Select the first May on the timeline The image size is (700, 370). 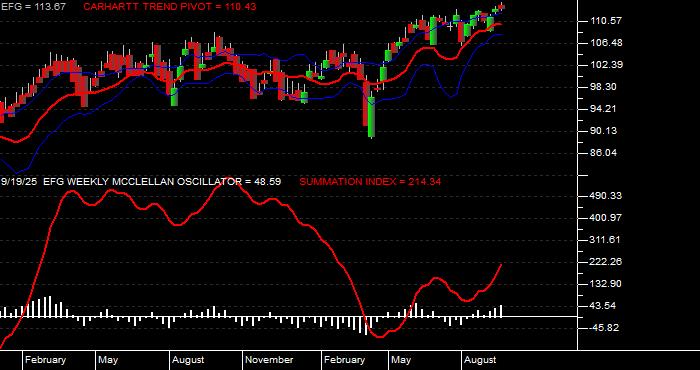tap(108, 360)
